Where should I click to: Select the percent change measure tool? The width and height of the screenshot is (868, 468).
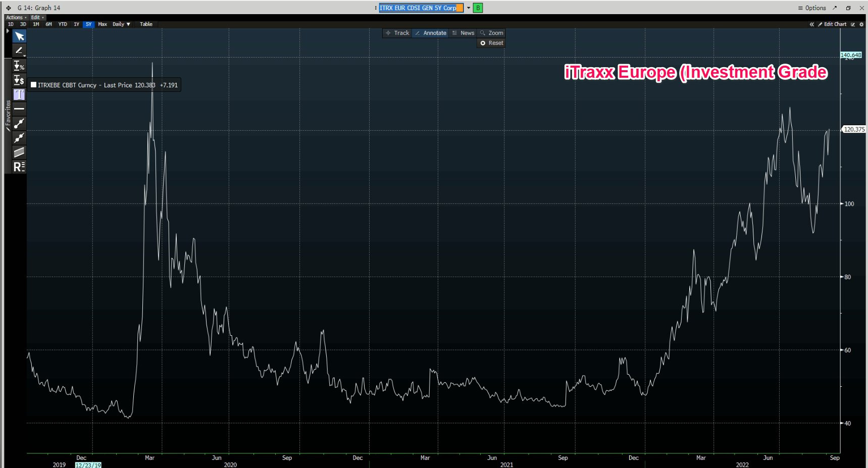point(19,66)
